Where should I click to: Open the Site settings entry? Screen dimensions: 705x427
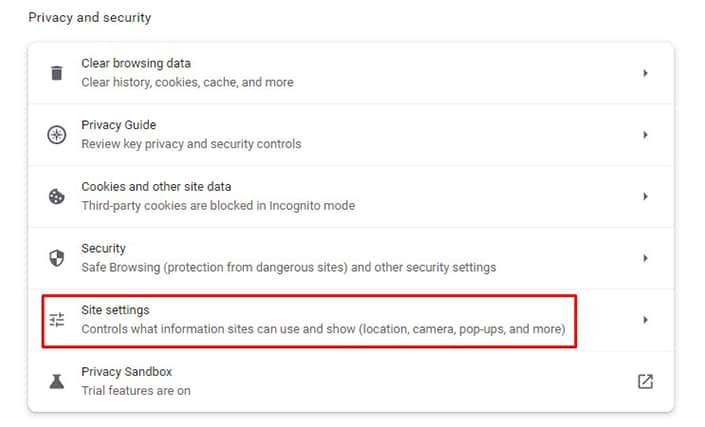pos(351,320)
